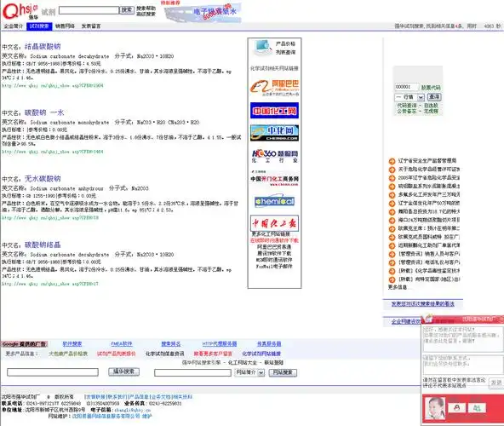Click the top search text field

pos(89,10)
